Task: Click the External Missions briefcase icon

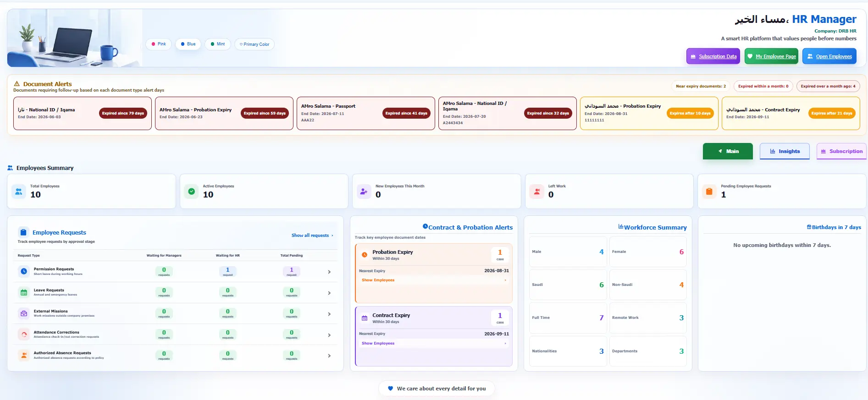Action: click(x=24, y=313)
